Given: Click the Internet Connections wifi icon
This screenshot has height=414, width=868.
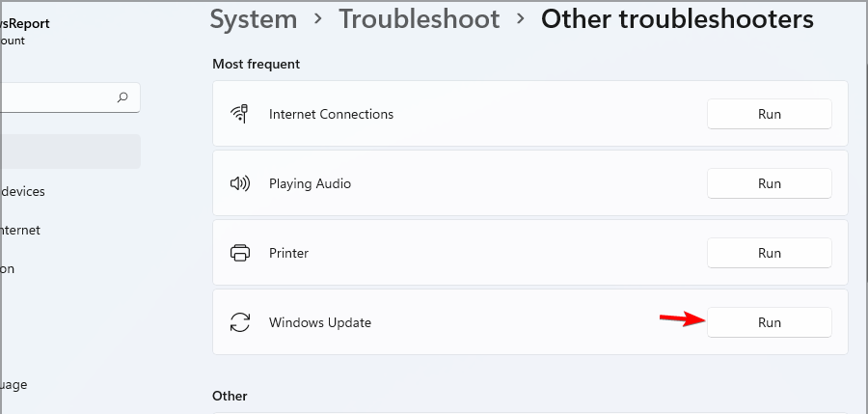Looking at the screenshot, I should (x=239, y=114).
